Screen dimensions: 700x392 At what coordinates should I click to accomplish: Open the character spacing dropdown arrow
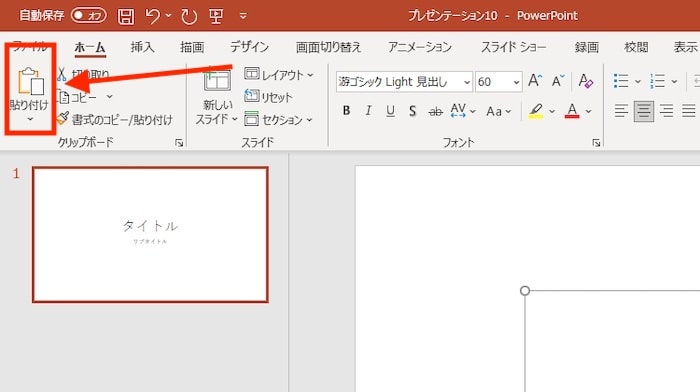click(473, 111)
